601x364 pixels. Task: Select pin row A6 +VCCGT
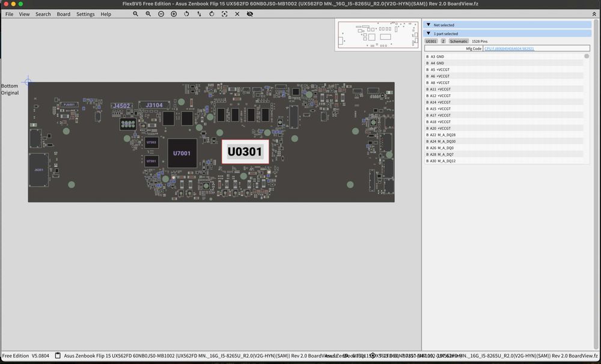point(504,76)
